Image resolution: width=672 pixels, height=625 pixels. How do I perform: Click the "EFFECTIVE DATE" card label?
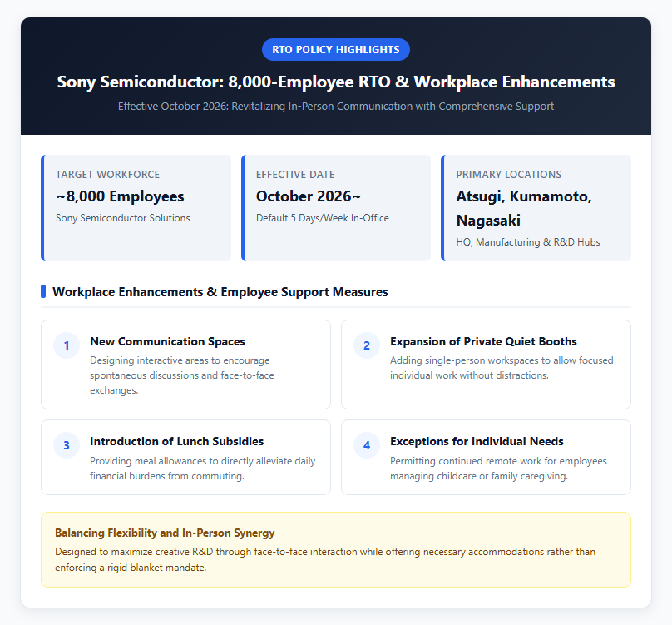295,175
